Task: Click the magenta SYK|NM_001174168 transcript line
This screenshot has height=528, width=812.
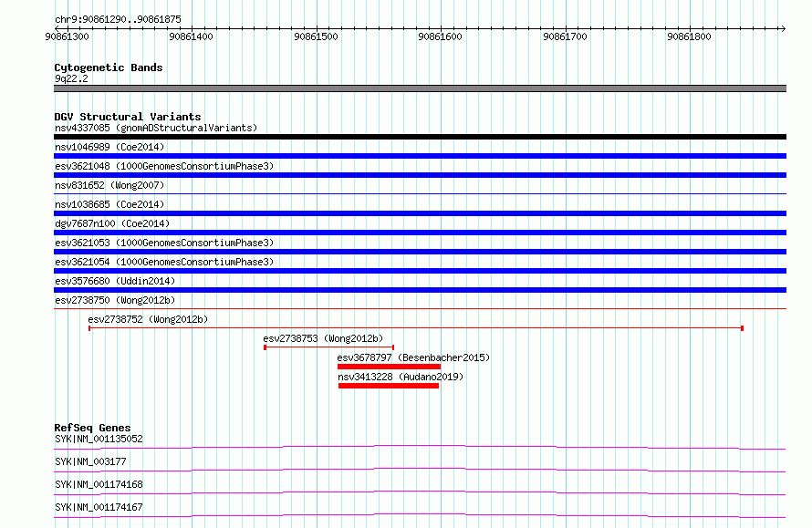Action: 420,492
